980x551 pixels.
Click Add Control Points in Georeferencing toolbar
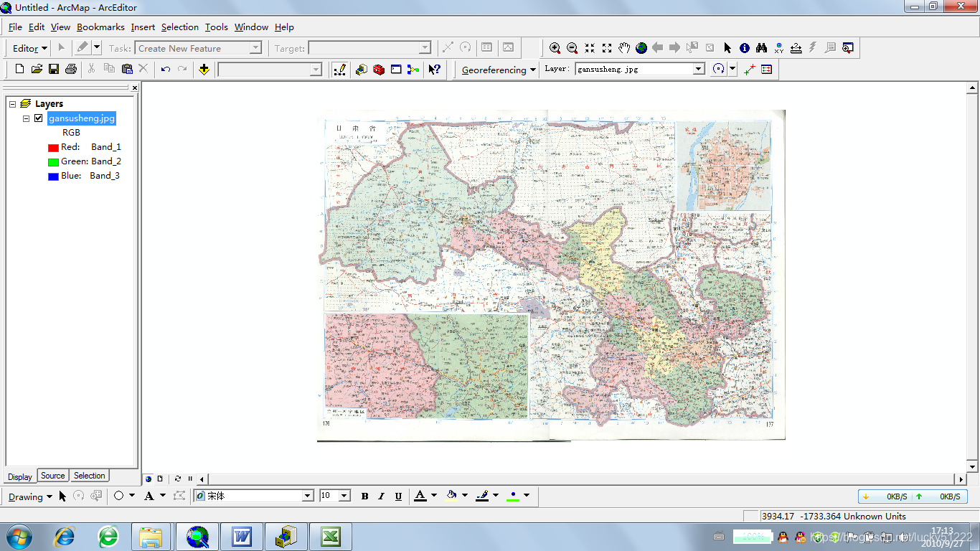750,70
